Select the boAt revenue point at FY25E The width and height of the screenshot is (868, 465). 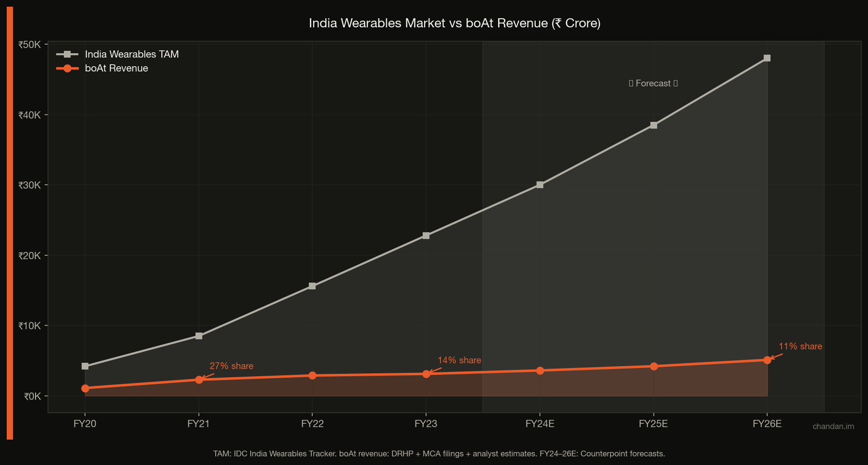coord(654,366)
